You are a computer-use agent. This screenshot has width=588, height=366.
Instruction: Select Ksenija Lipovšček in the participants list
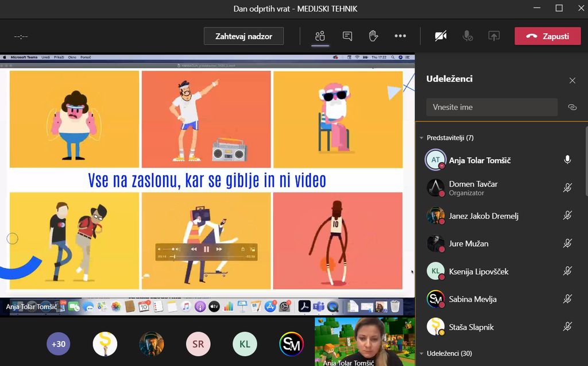pos(478,271)
